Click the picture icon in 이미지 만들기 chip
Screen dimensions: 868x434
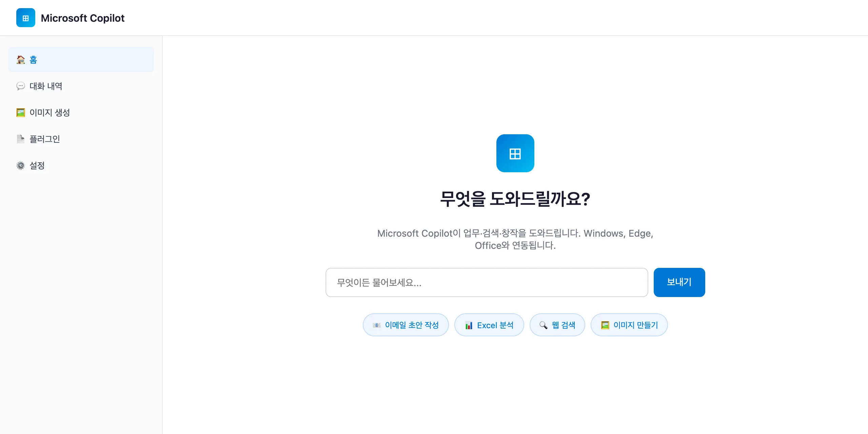pyautogui.click(x=605, y=325)
